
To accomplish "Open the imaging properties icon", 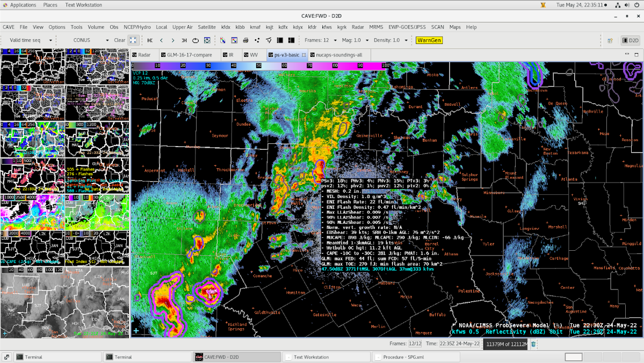I will click(x=234, y=40).
